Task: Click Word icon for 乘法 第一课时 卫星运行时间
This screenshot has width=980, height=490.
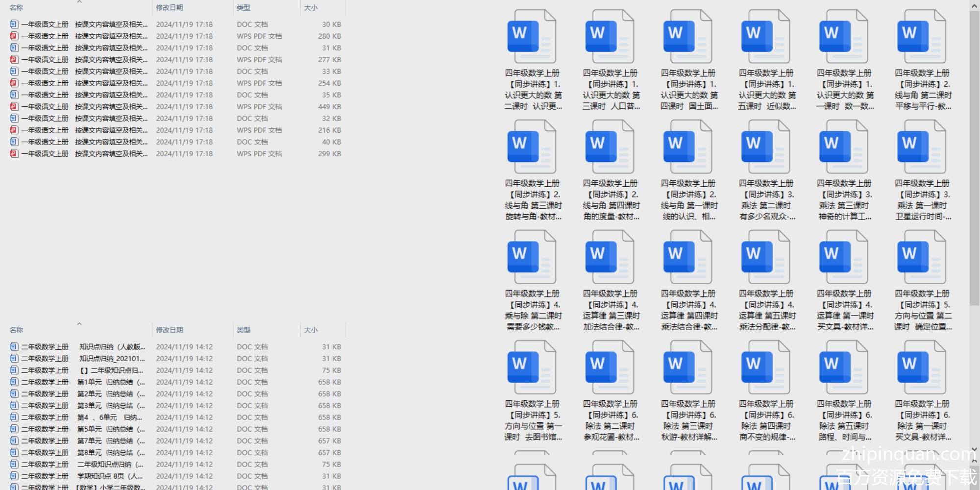Action: coord(921,147)
